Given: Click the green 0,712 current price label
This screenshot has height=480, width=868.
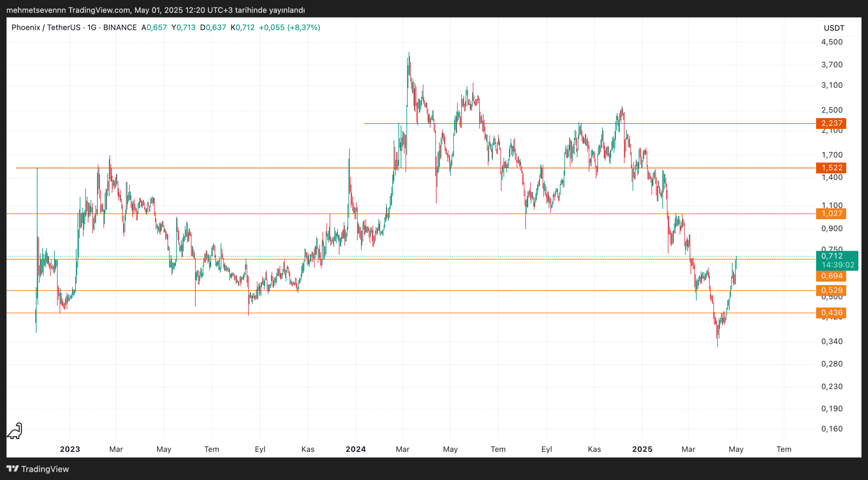Looking at the screenshot, I should pos(832,256).
